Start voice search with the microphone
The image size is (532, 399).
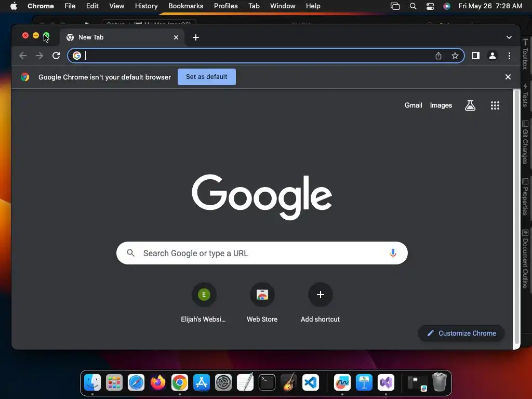click(393, 253)
